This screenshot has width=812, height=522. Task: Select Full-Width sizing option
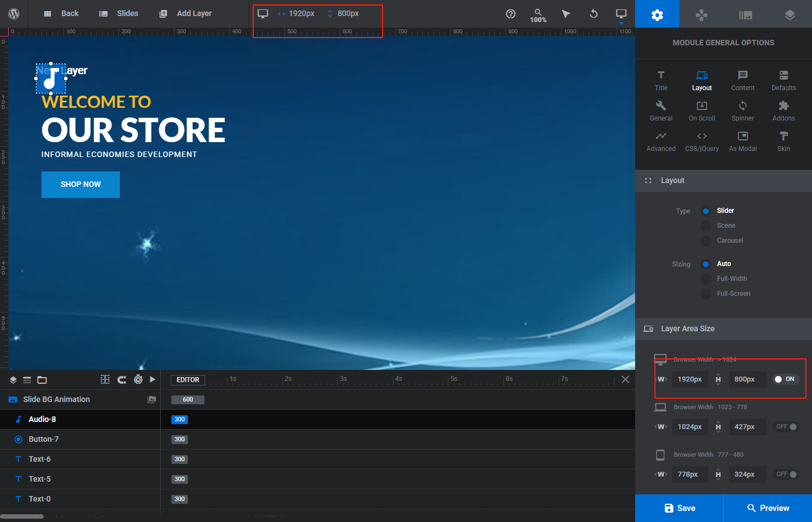click(706, 279)
